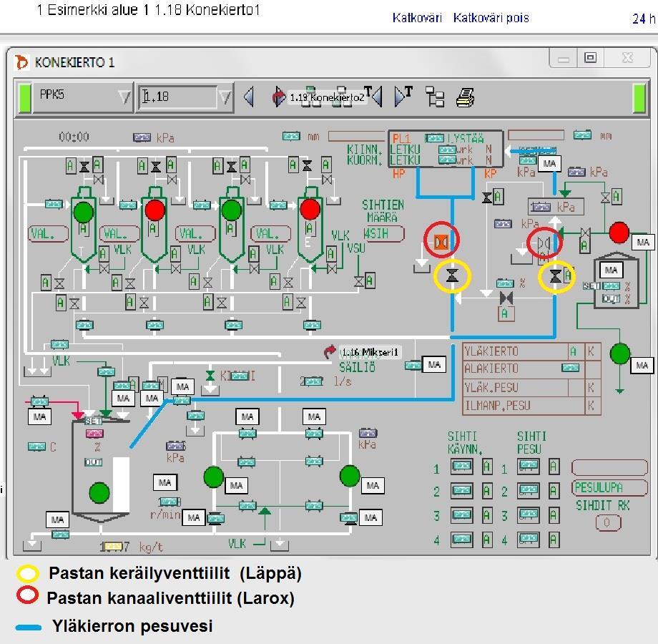Toggle auto A for SIHTI PESU 2

(x=554, y=491)
